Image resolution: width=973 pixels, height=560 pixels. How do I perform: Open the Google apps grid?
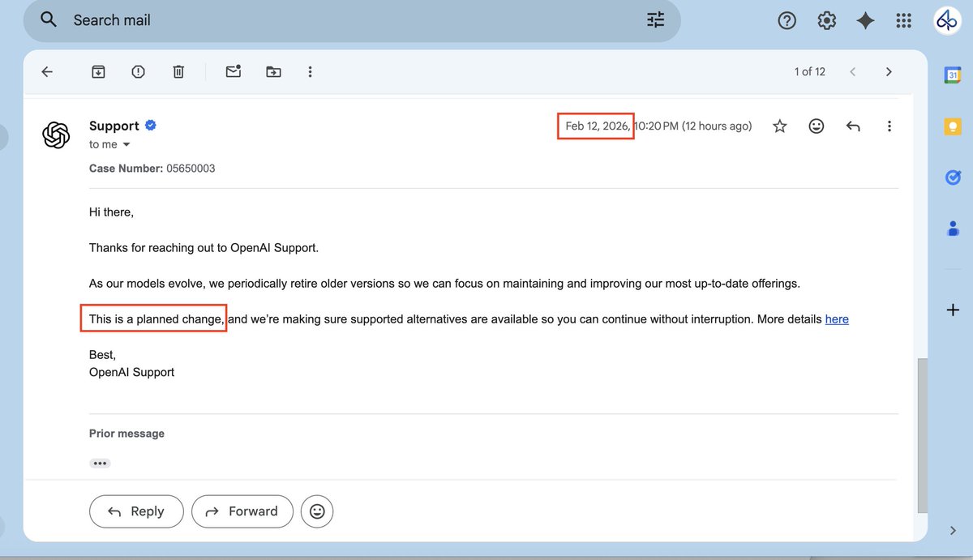[x=904, y=21]
